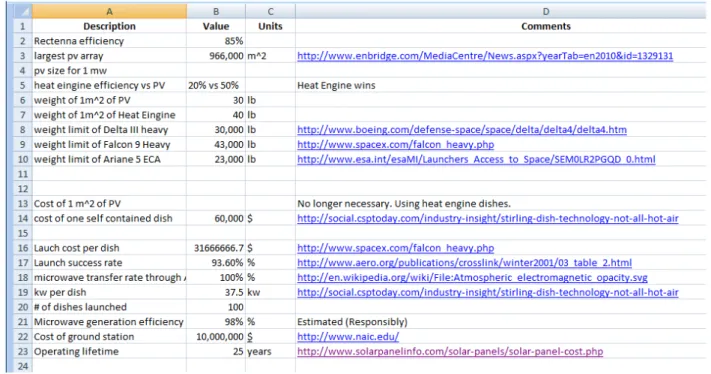Open the spacex.com link in row 9
The image size is (711, 374).
click(395, 145)
